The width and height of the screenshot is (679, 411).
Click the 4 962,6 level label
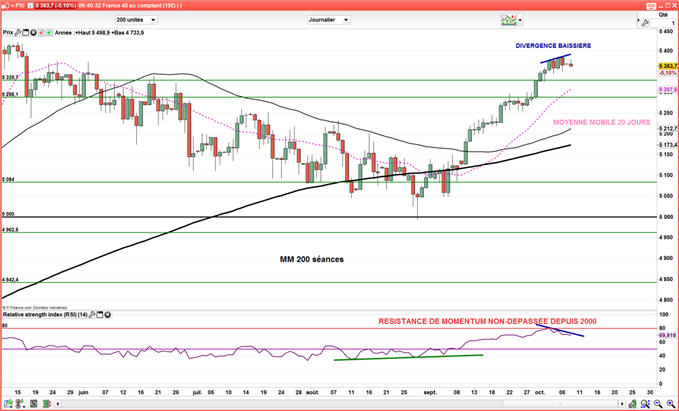(x=10, y=230)
